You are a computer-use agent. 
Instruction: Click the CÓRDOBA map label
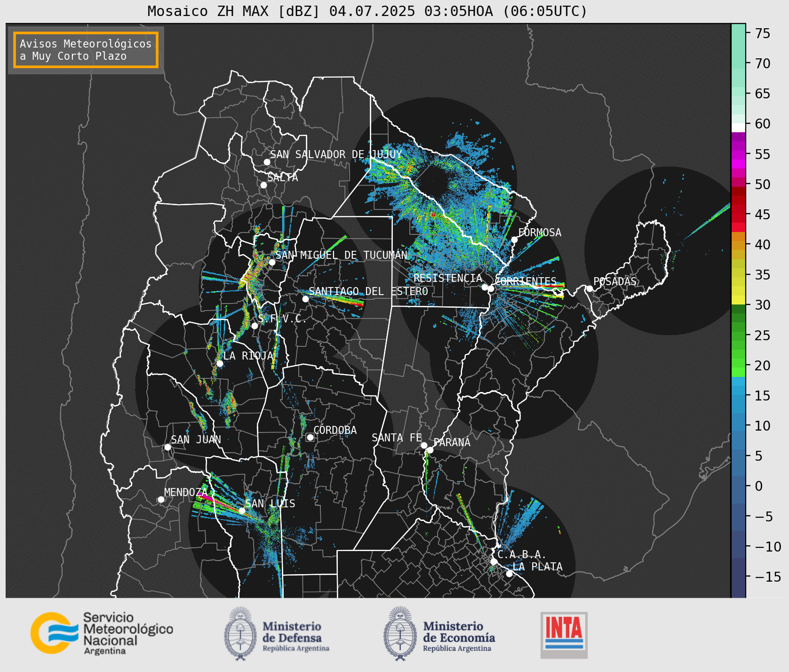pyautogui.click(x=335, y=430)
